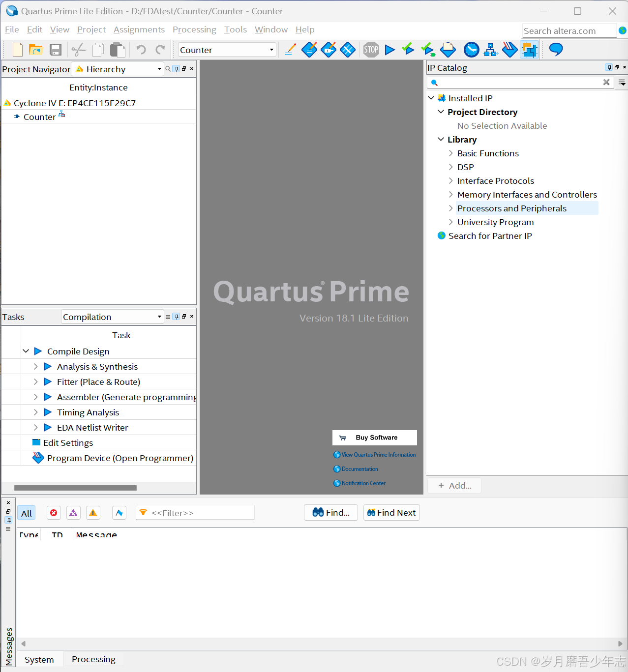Open hierarchy network icon in toolbar

pos(491,50)
